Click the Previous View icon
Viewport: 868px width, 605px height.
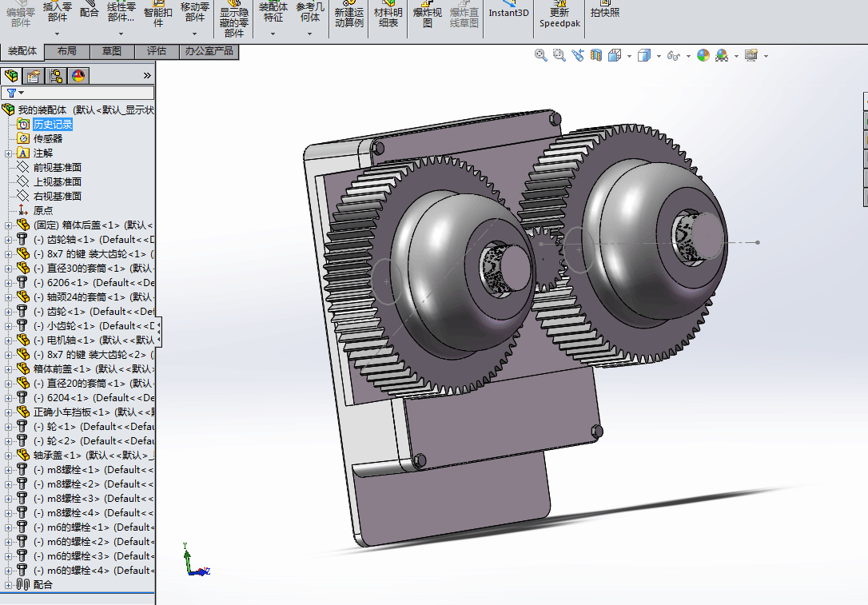(x=577, y=55)
